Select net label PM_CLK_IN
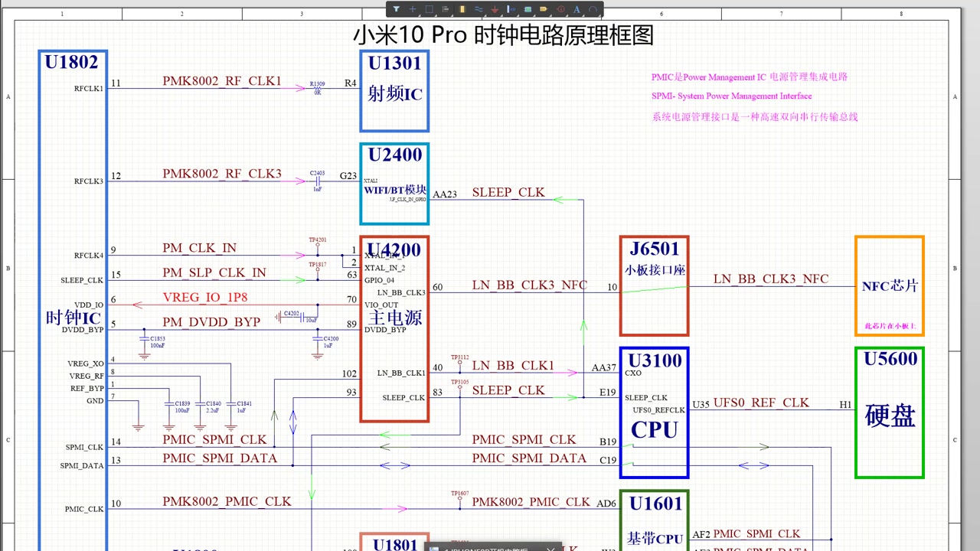The image size is (980, 551). (x=199, y=249)
